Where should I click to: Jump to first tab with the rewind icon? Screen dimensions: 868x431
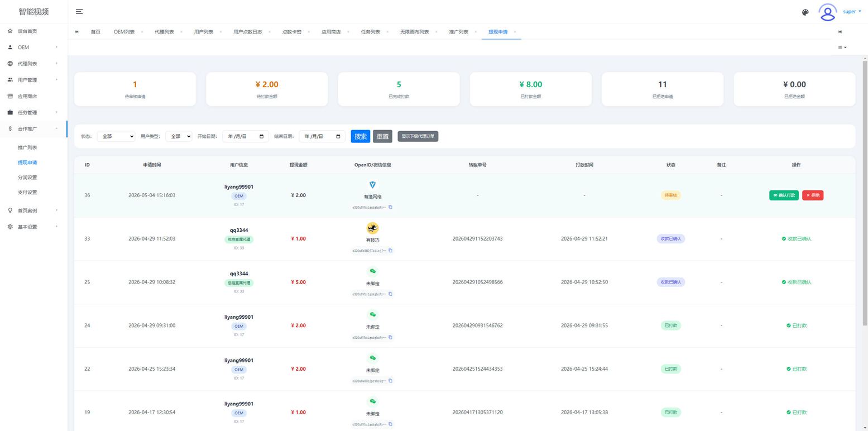[x=76, y=32]
